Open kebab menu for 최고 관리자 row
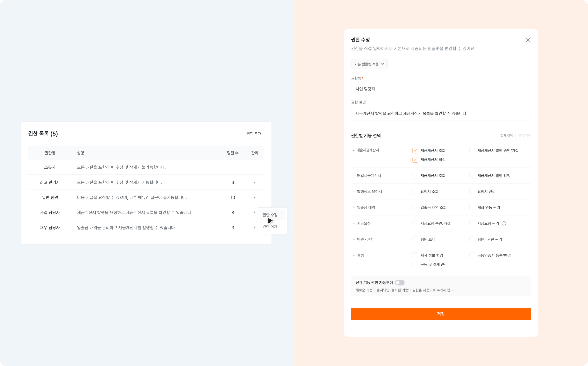The width and height of the screenshot is (588, 366). pos(255,182)
